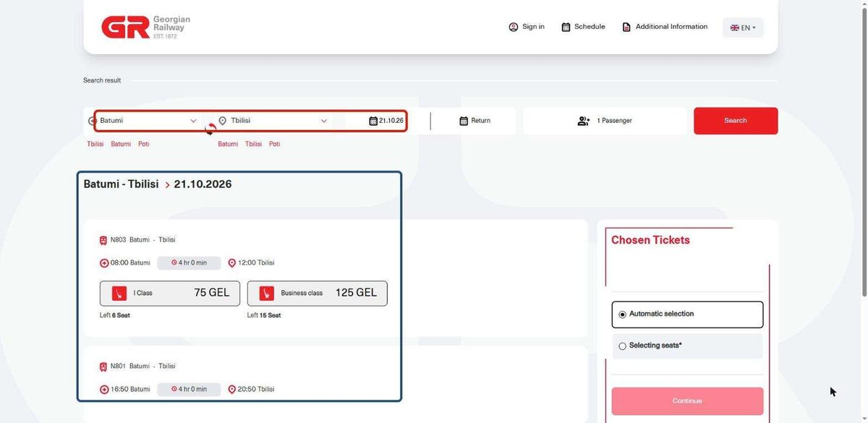The image size is (868, 423).
Task: Select Business class 125 GEL ticket
Action: tap(318, 294)
